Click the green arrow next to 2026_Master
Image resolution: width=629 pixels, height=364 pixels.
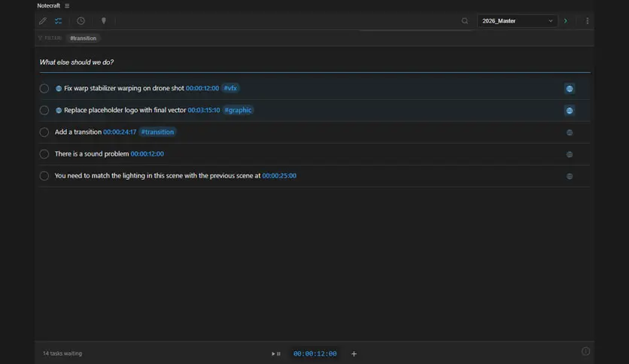click(x=566, y=21)
